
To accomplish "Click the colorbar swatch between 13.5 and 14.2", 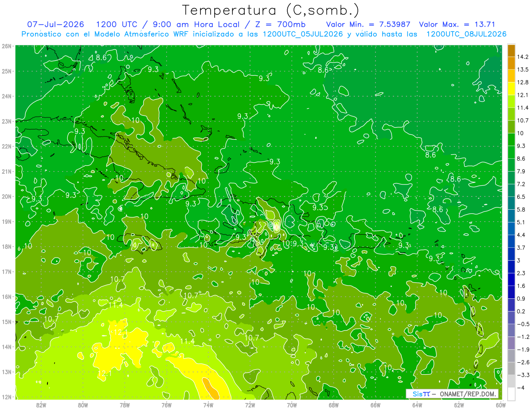I will tap(511, 63).
